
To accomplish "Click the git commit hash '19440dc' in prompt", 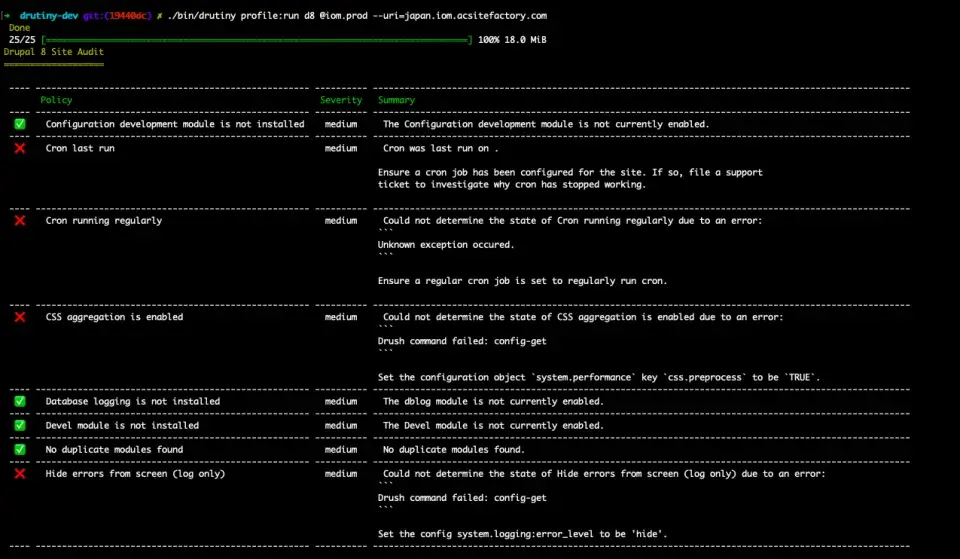I will coord(127,16).
